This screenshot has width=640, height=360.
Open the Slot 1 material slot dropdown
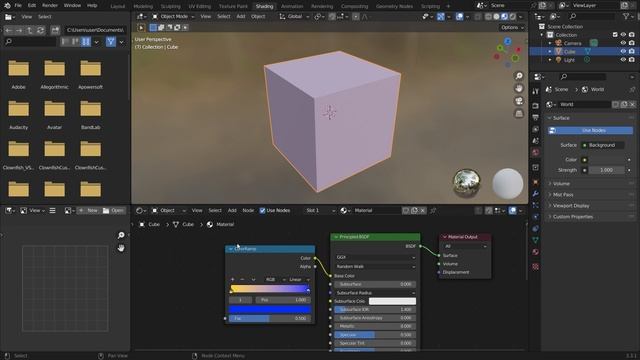click(320, 211)
